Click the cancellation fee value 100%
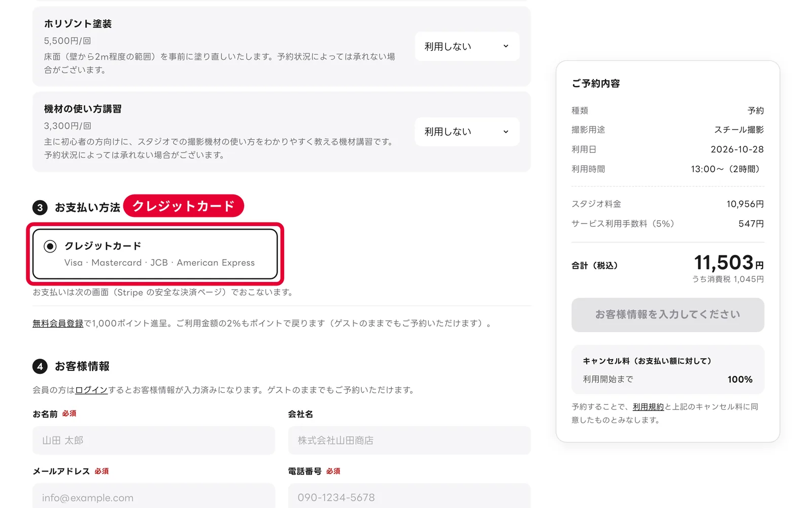The image size is (812, 508). click(x=740, y=379)
